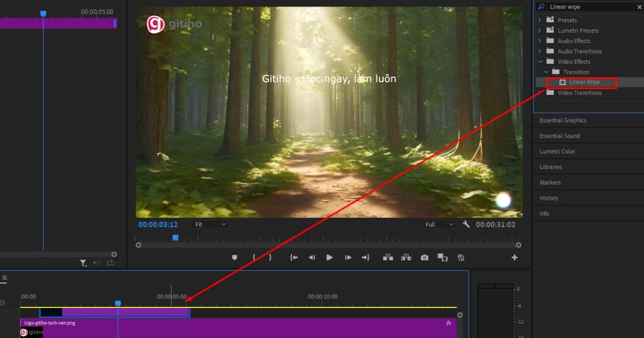Step forward one frame
644x338 pixels.
coord(348,258)
